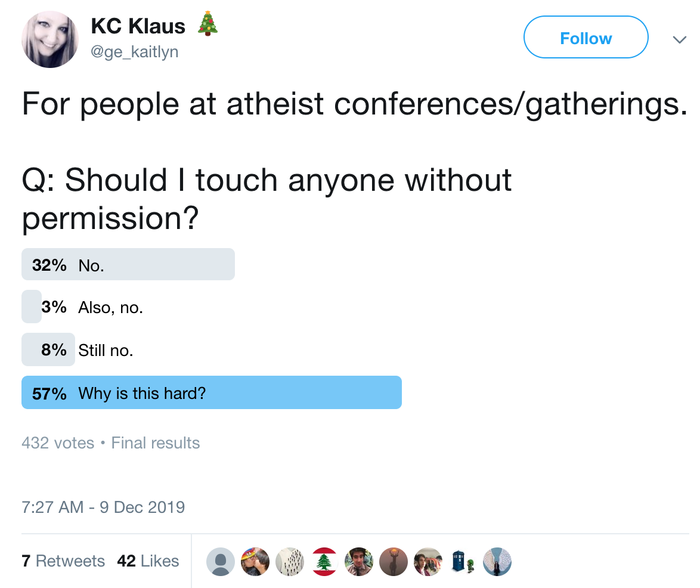700x588 pixels.
Task: Click the Lebanon flag liker avatar
Action: click(x=325, y=561)
